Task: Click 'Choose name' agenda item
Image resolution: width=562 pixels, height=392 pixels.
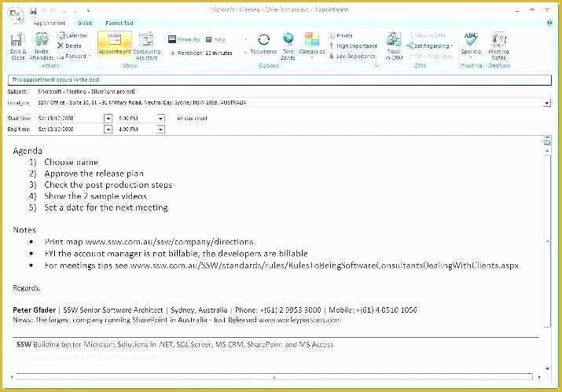Action: pos(71,163)
